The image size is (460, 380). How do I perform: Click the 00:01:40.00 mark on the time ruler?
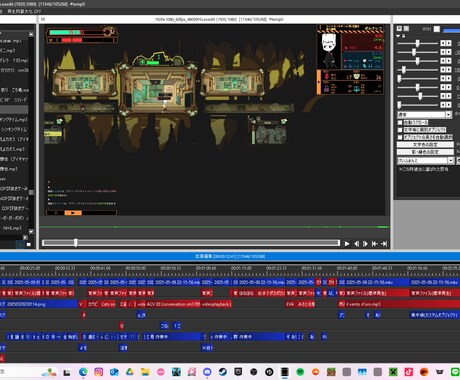[x=347, y=268]
